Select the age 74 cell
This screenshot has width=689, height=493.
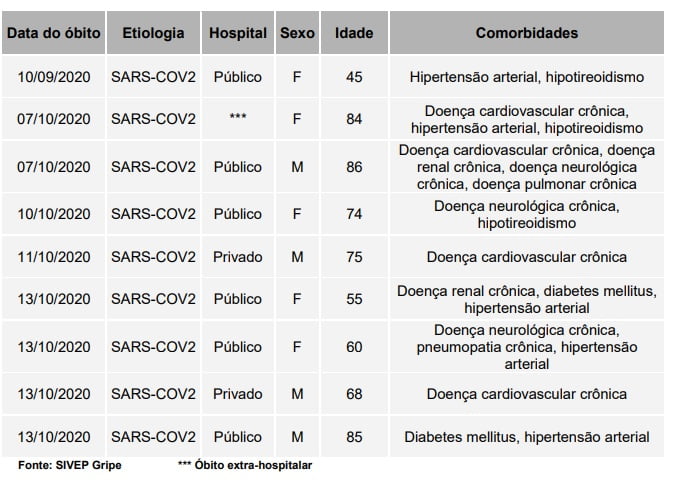[x=354, y=214]
